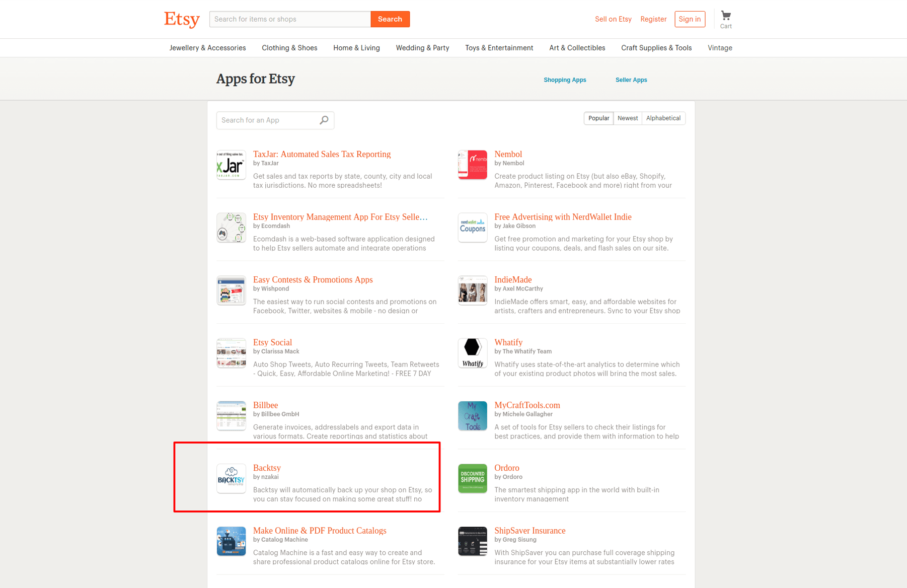Click the My Craft Tools icon
The image size is (907, 588).
coord(472,416)
